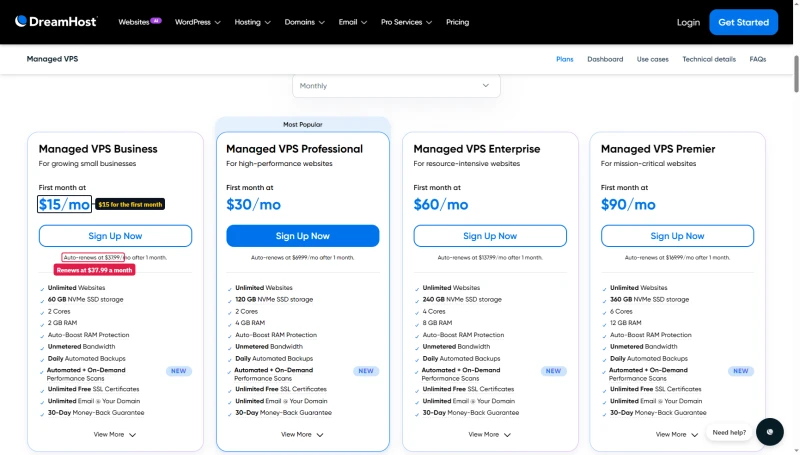The width and height of the screenshot is (800, 455).
Task: Sign up for Managed VPS Professional
Action: [x=303, y=236]
